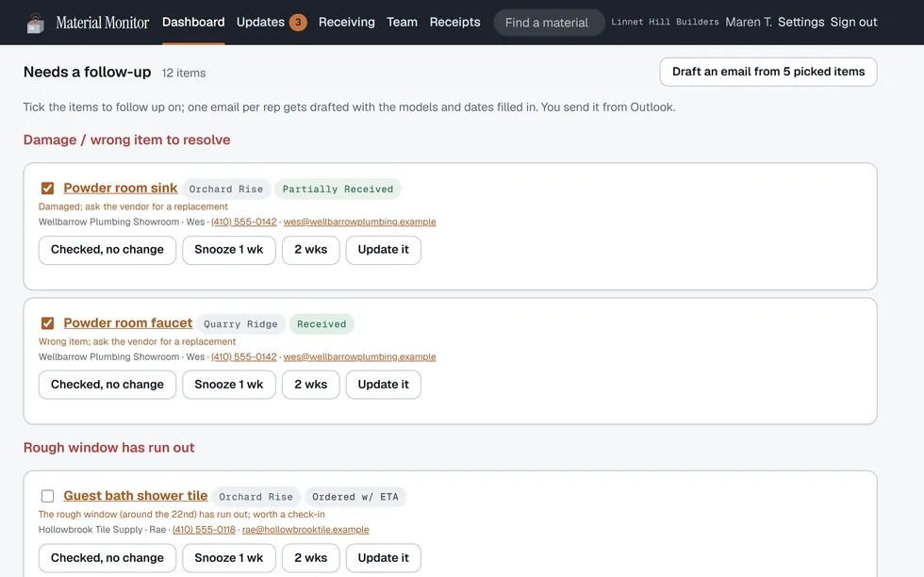Viewport: 924px width, 577px height.
Task: Open the Team tab
Action: pyautogui.click(x=402, y=23)
